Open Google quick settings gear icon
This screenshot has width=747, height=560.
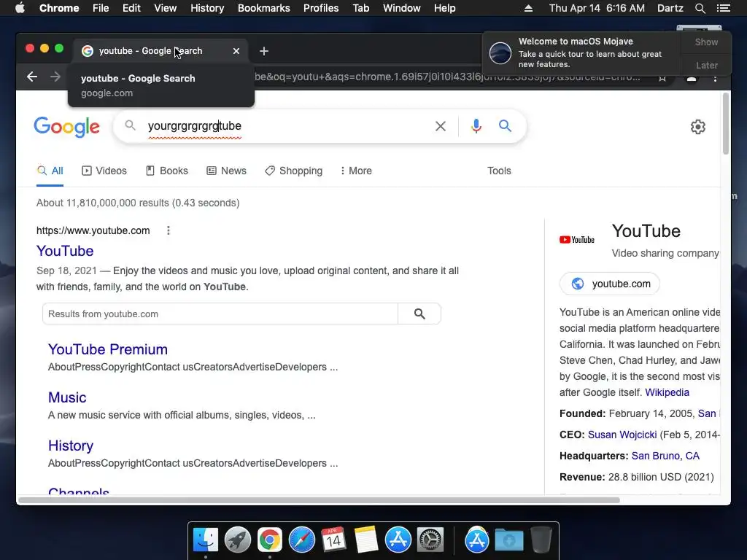pos(698,127)
